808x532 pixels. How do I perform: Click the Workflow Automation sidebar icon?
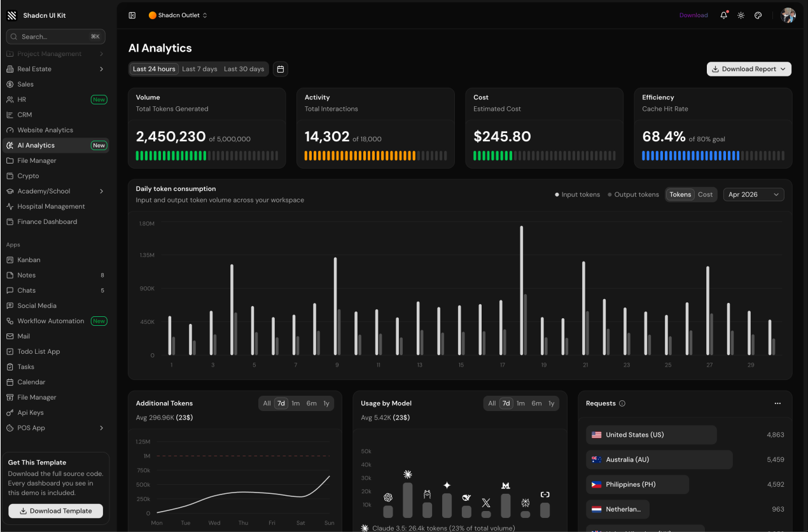pyautogui.click(x=10, y=321)
